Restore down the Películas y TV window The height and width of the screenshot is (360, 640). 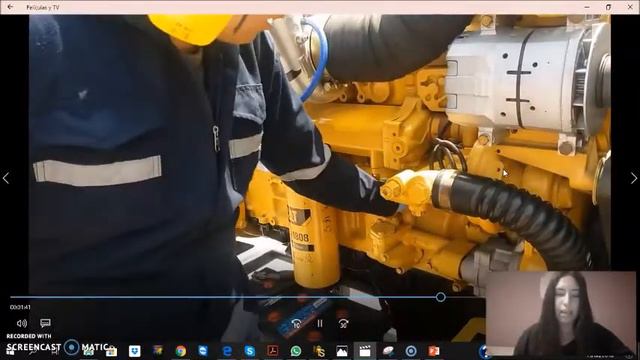(x=608, y=7)
